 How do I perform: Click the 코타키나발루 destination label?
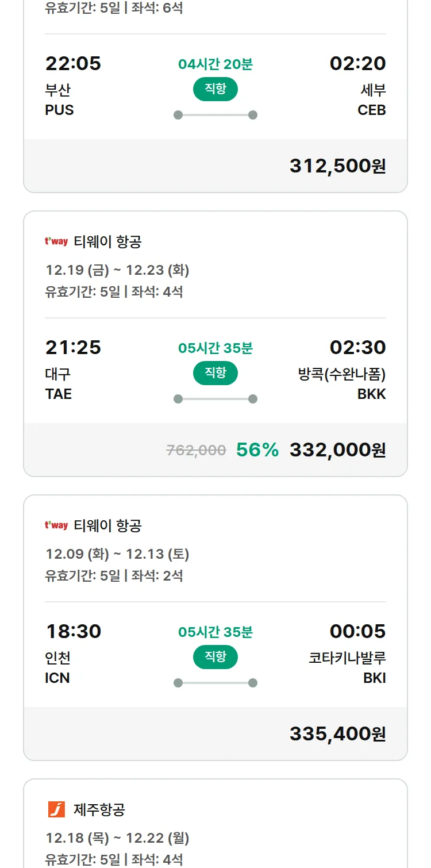pyautogui.click(x=347, y=658)
